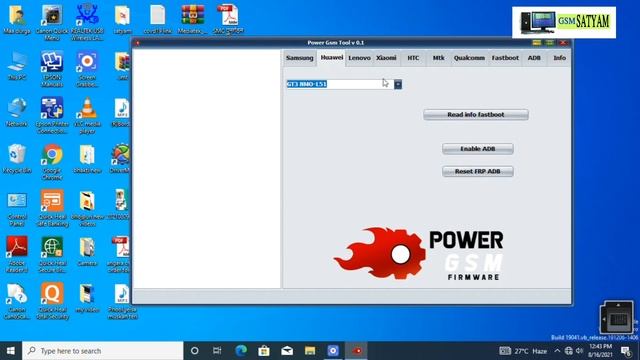This screenshot has height=360, width=640.
Task: Open the covid19 link file
Action: [158, 19]
